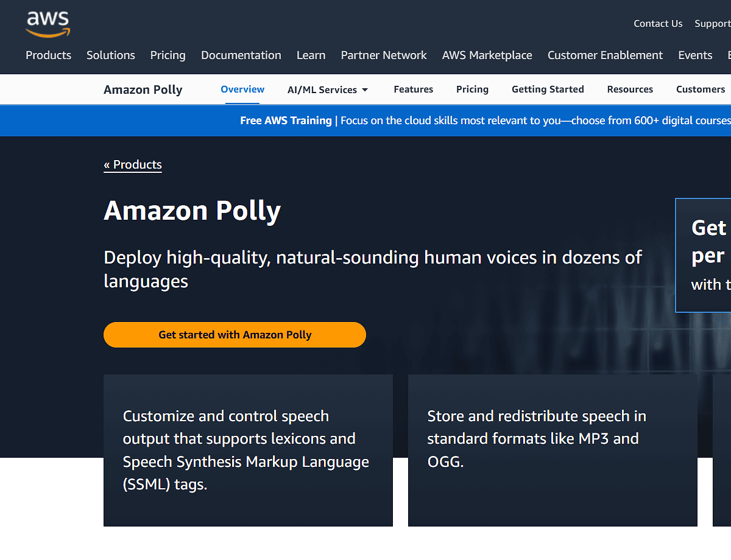Open the Documentation page
The width and height of the screenshot is (731, 560).
[x=241, y=55]
